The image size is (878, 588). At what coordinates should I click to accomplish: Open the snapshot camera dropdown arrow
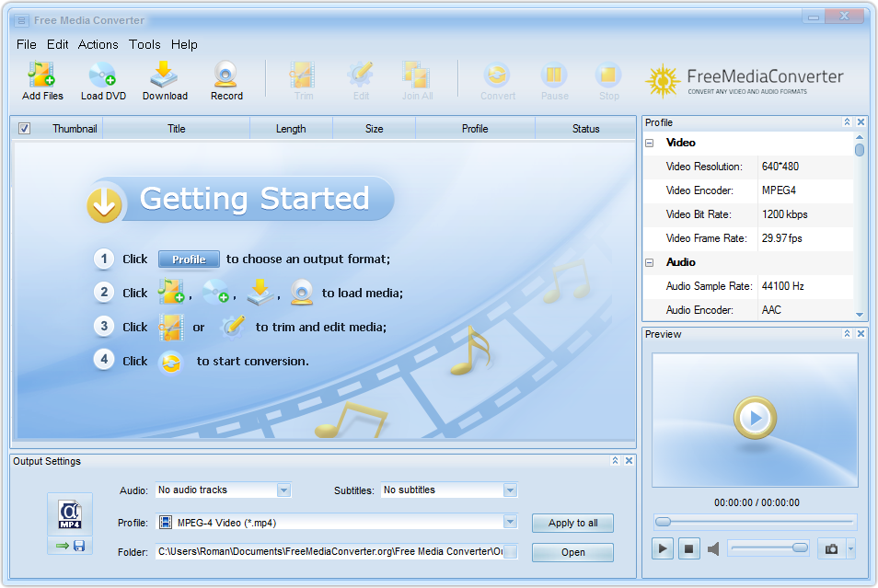click(x=851, y=548)
